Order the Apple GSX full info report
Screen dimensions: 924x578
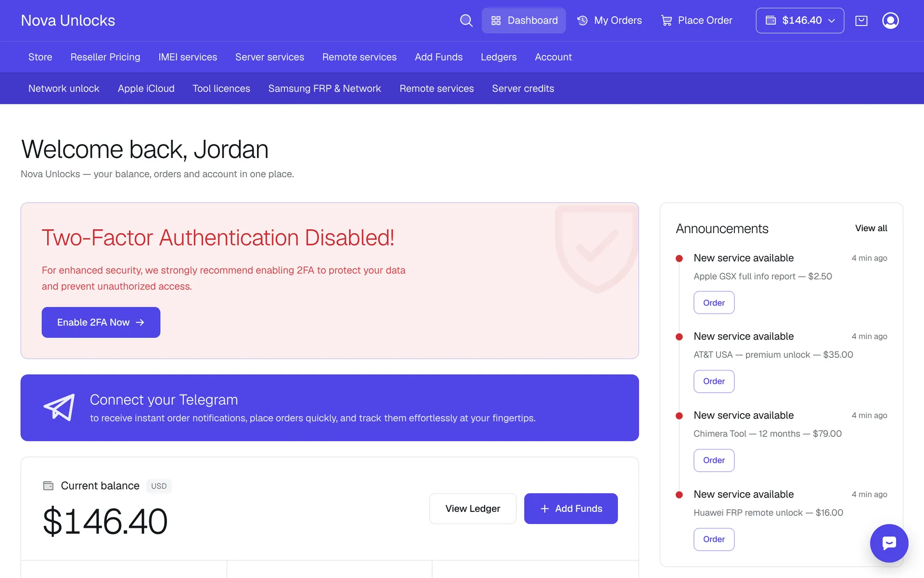coord(714,302)
